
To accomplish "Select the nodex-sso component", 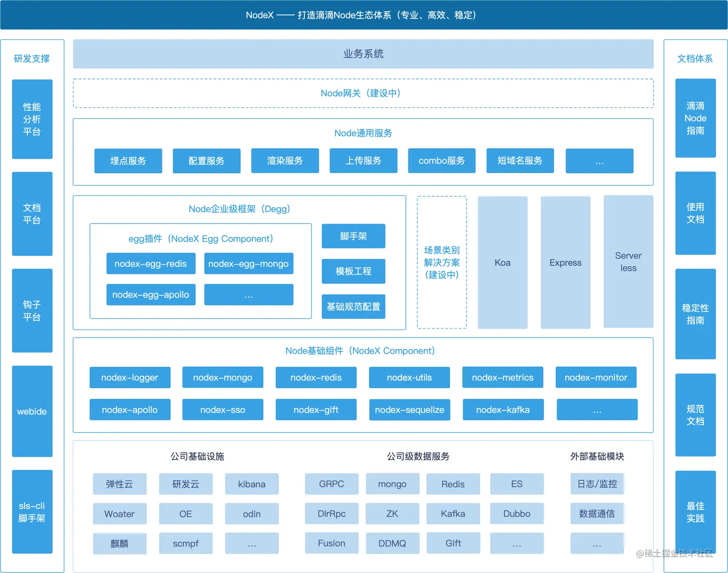I will tap(223, 410).
